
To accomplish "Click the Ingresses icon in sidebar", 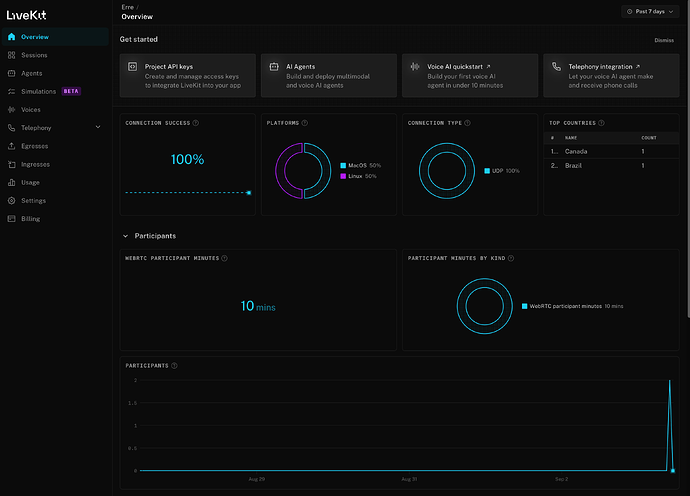I will pyautogui.click(x=11, y=164).
